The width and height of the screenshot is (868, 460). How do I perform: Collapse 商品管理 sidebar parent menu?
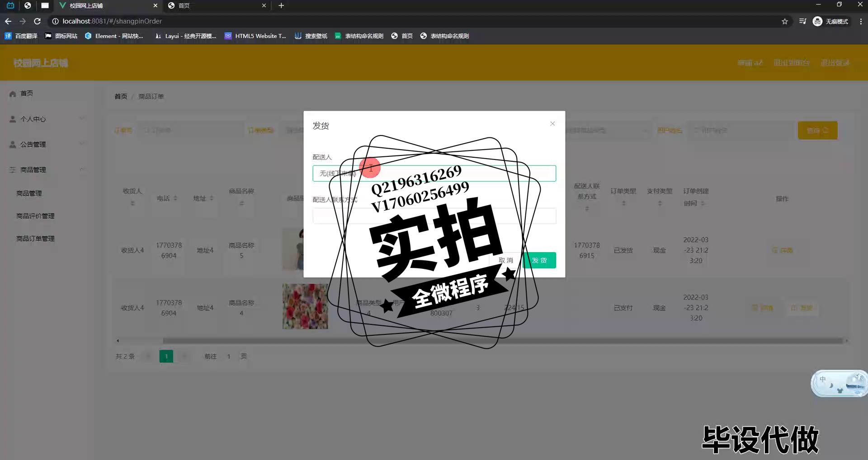pyautogui.click(x=47, y=169)
